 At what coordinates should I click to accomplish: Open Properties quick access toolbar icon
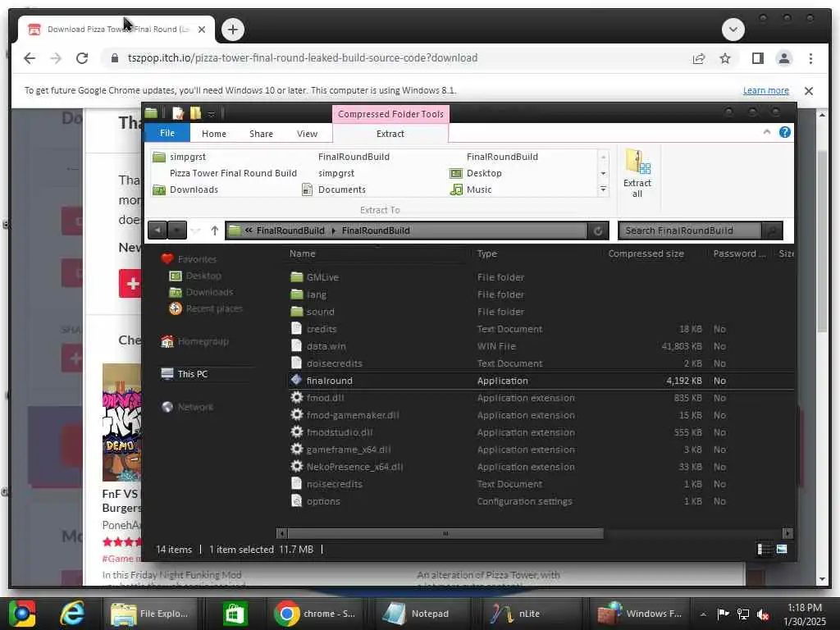(x=178, y=113)
